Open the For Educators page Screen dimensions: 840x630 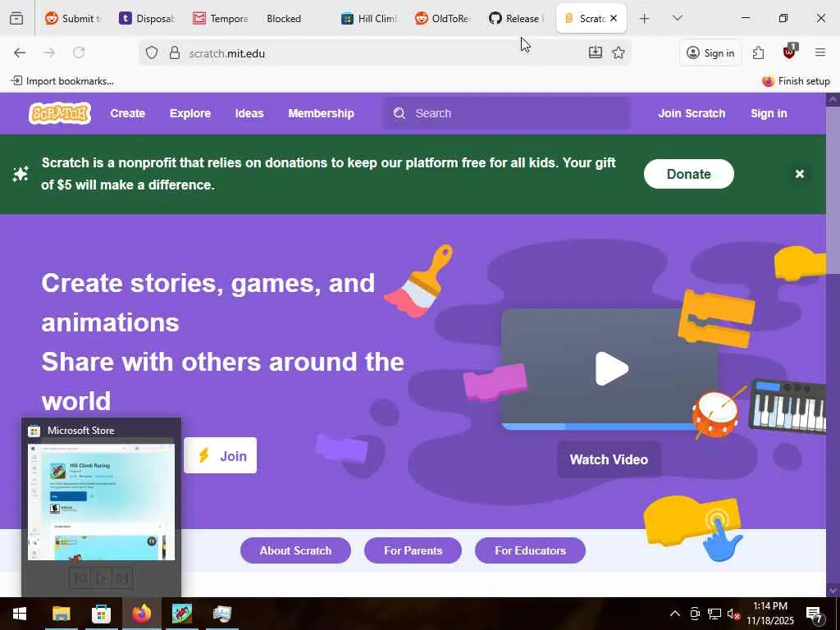[530, 550]
